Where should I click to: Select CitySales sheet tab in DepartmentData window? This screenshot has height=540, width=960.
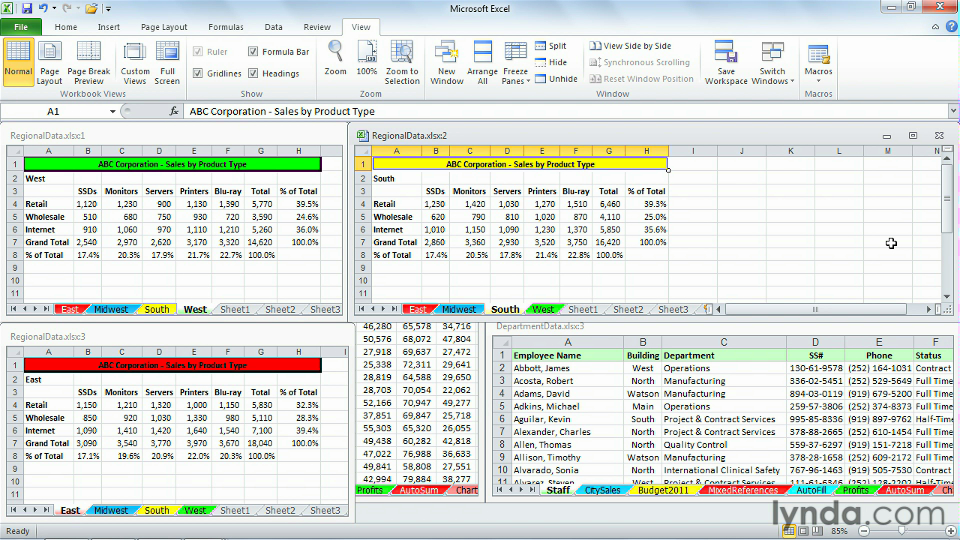coord(602,490)
